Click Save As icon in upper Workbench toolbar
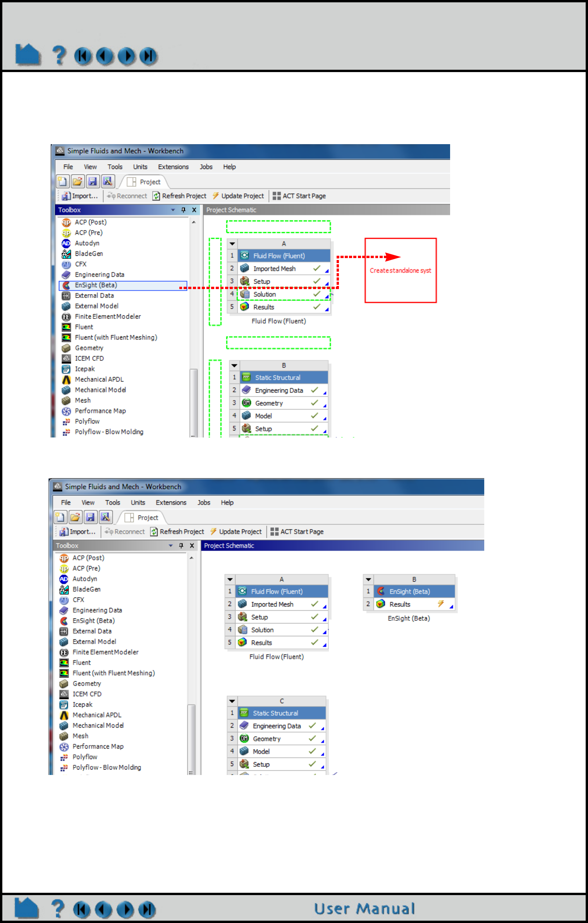Screen dimensions: 588x923 point(108,181)
